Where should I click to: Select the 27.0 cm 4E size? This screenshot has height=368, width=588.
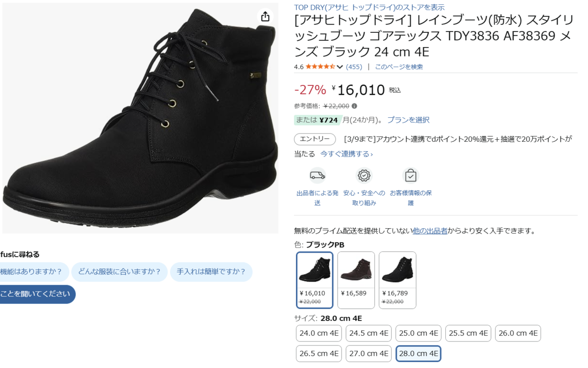tap(368, 353)
